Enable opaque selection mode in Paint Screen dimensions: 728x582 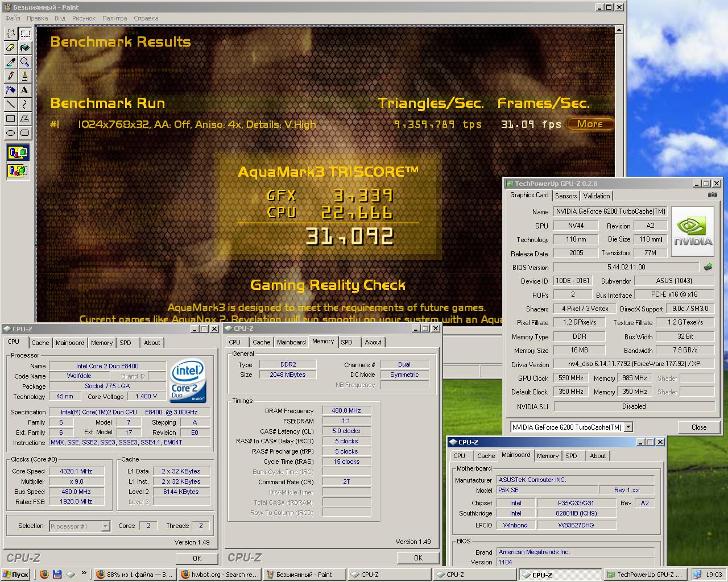18,152
